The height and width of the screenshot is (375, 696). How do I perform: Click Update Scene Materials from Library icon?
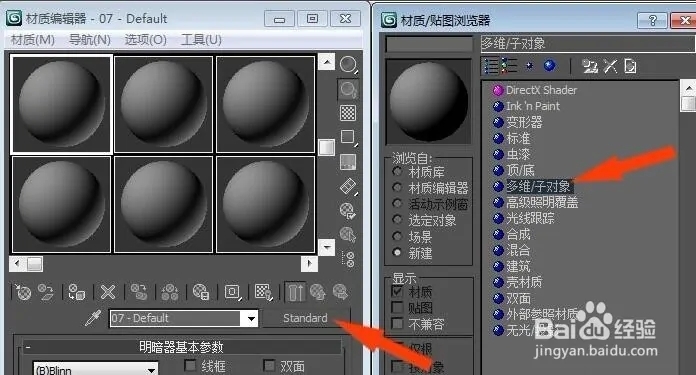click(590, 66)
